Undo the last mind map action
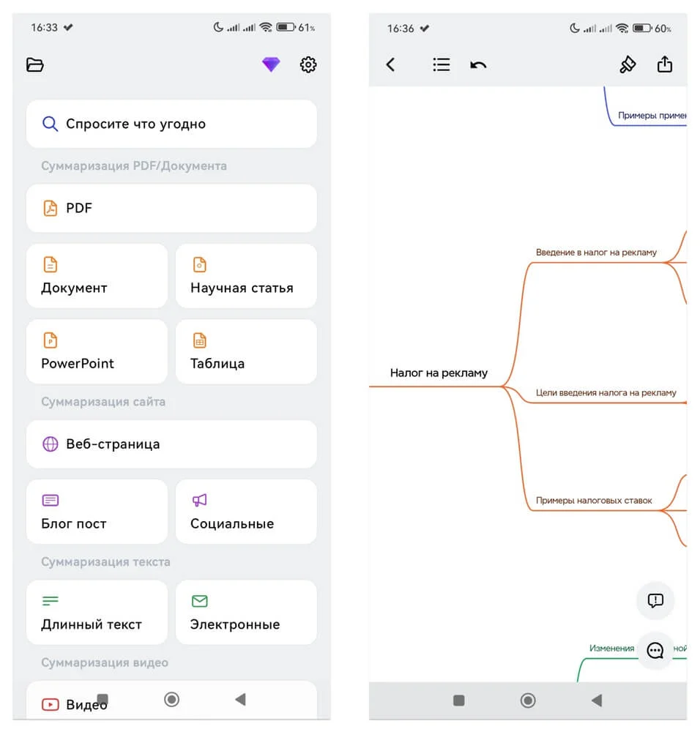The image size is (700, 732). [478, 65]
